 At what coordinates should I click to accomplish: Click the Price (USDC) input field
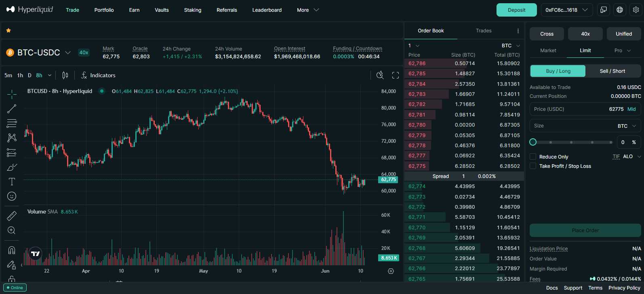pyautogui.click(x=585, y=109)
